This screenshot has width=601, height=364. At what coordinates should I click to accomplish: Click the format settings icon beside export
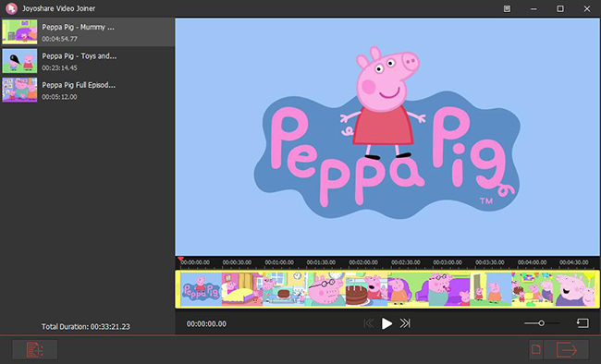click(x=536, y=349)
